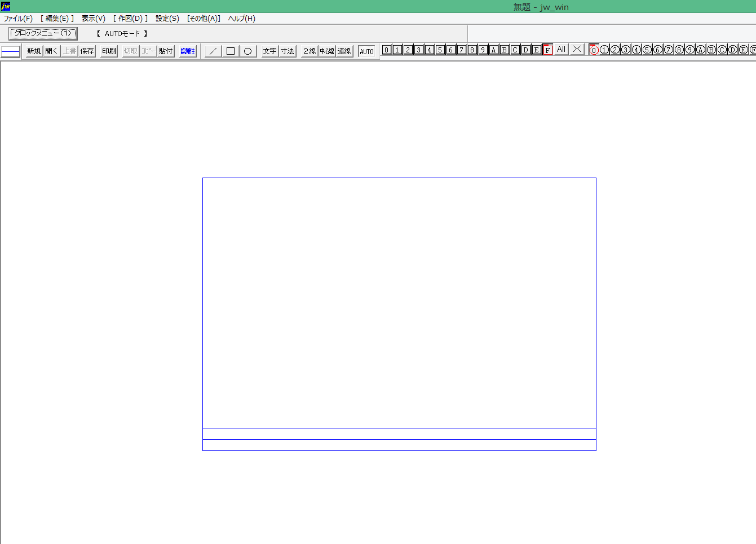
Task: Toggle square layer group B
Action: 505,50
